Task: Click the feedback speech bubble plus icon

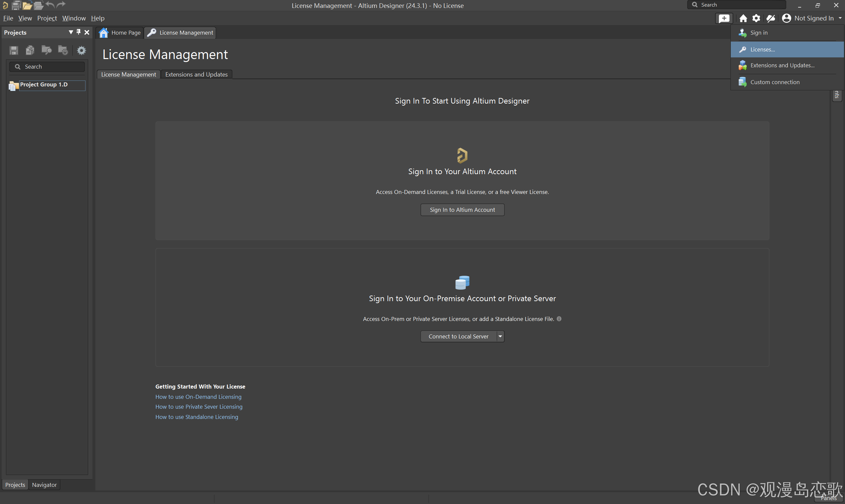Action: coord(724,18)
